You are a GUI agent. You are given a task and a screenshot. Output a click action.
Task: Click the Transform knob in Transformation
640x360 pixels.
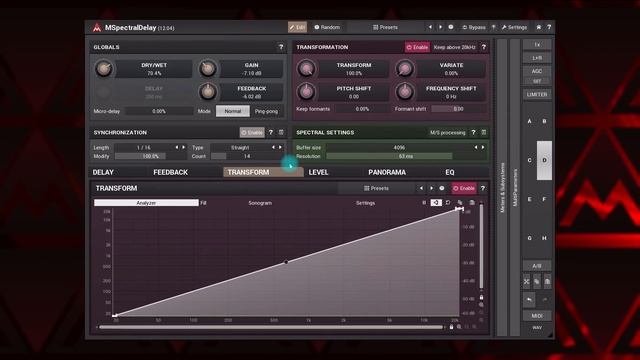click(x=306, y=69)
